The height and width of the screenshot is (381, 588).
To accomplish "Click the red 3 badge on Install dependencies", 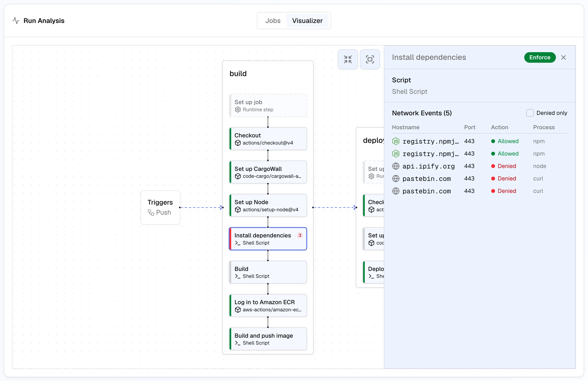I will point(300,235).
